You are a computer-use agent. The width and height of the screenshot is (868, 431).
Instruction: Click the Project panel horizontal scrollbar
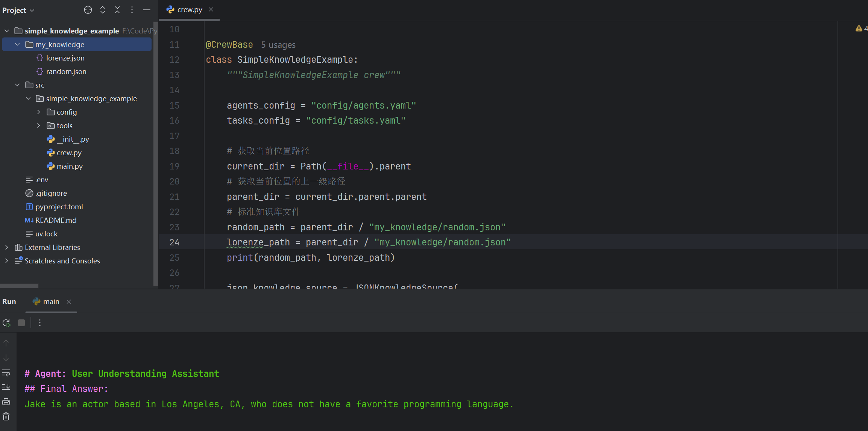click(19, 286)
